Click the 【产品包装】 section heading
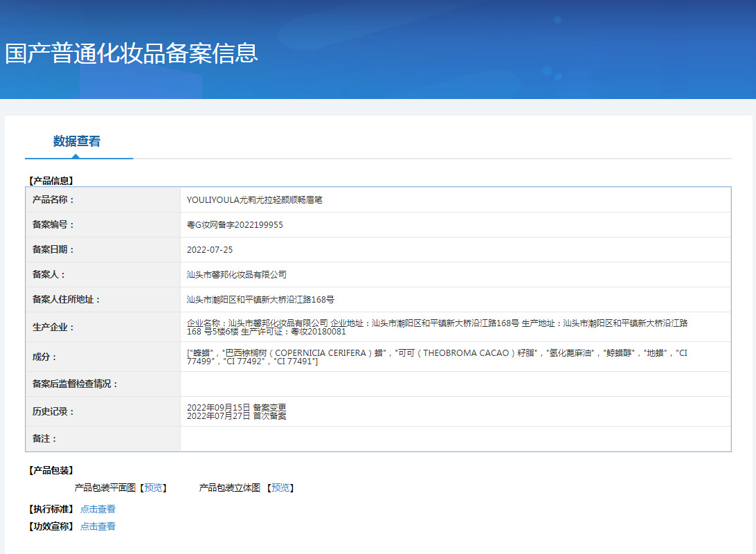The image size is (756, 554). (51, 471)
